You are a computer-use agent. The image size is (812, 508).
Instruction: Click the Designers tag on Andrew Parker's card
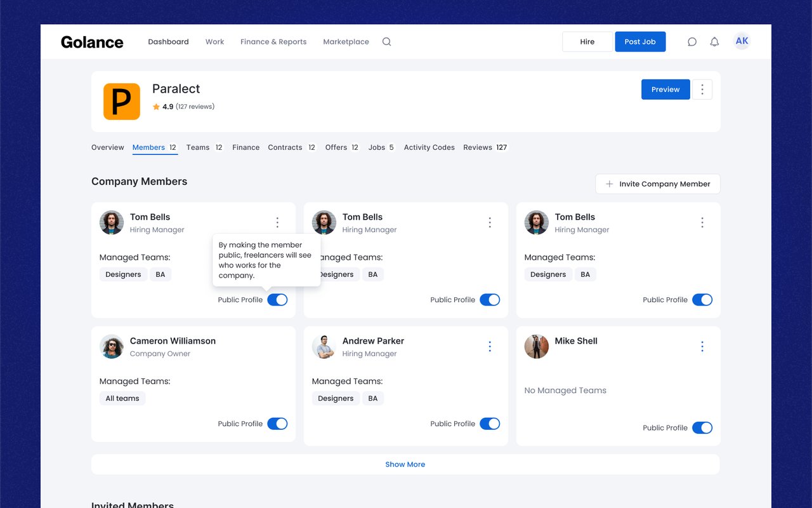(336, 398)
